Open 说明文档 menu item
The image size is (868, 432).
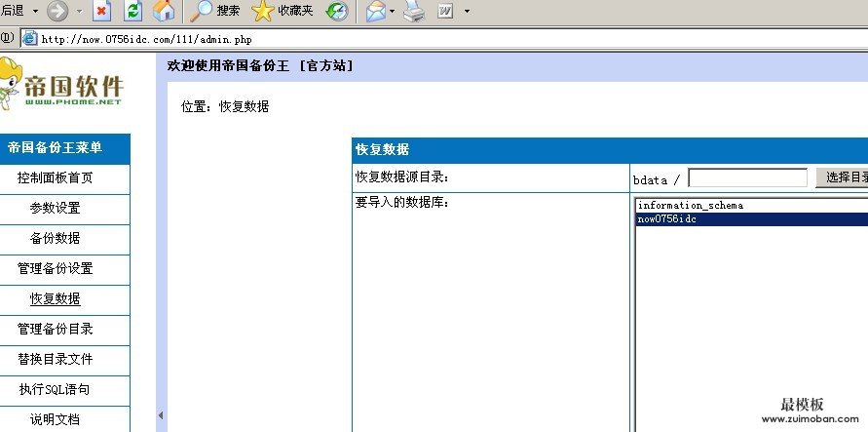55,419
